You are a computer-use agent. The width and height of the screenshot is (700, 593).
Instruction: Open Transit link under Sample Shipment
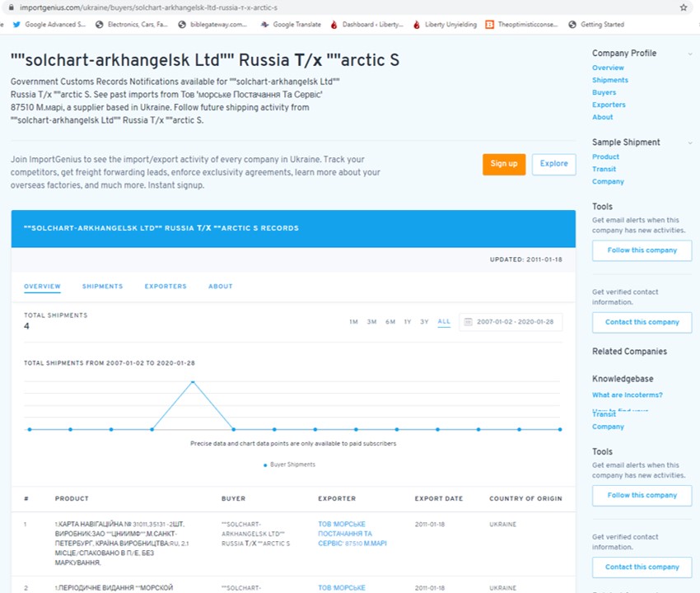click(604, 169)
